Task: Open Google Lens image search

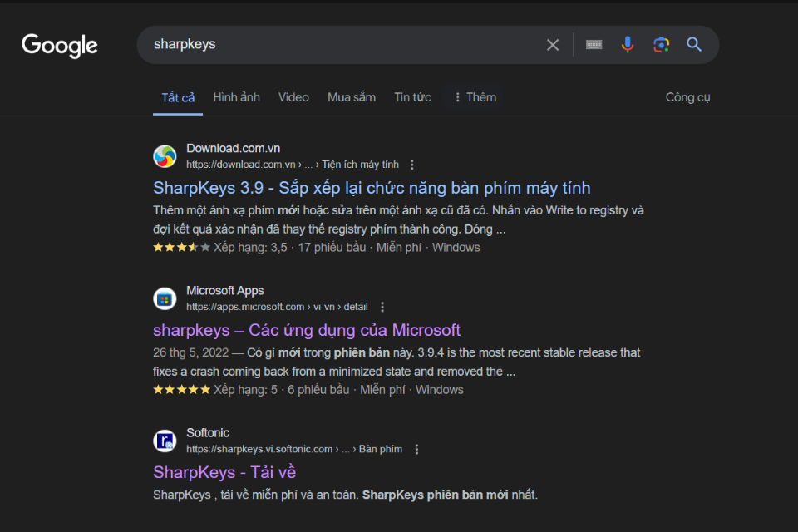Action: click(661, 45)
